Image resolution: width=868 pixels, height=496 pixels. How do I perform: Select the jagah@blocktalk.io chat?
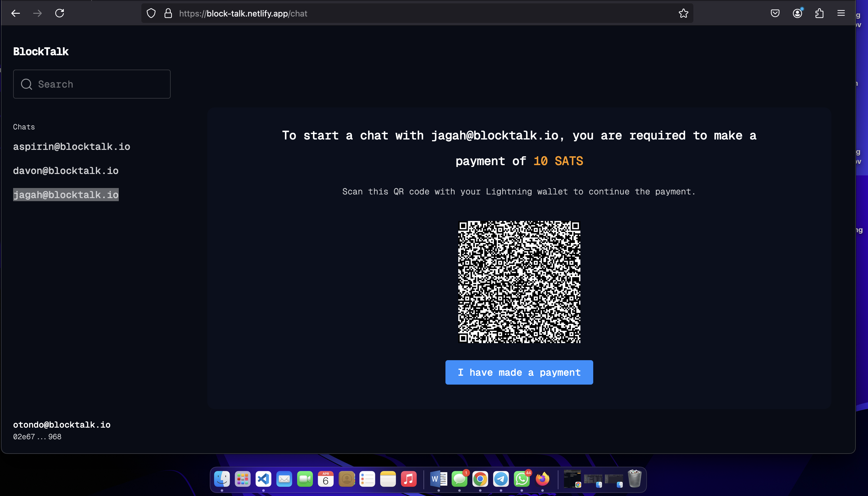pyautogui.click(x=66, y=195)
